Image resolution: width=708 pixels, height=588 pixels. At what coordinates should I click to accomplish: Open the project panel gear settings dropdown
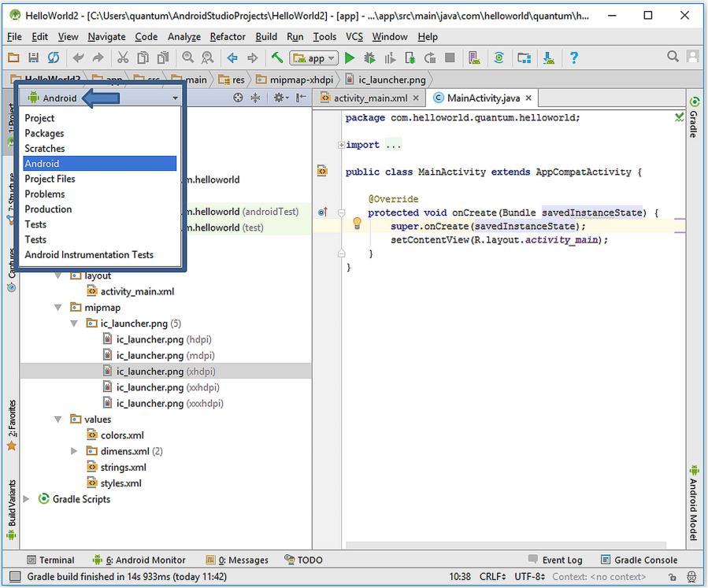(x=280, y=98)
